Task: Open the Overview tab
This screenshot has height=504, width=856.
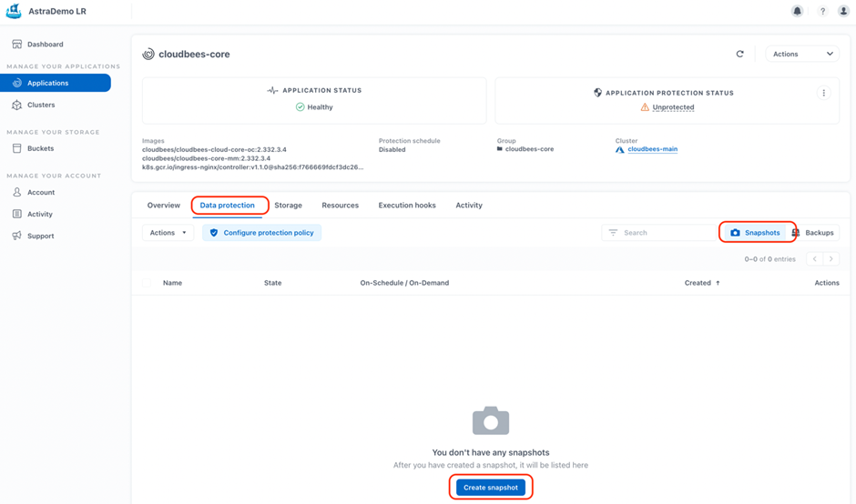Action: pos(163,205)
